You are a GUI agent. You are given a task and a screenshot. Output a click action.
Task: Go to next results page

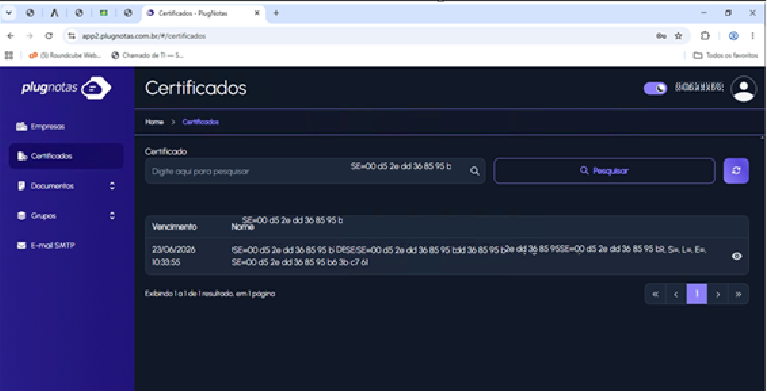(718, 294)
